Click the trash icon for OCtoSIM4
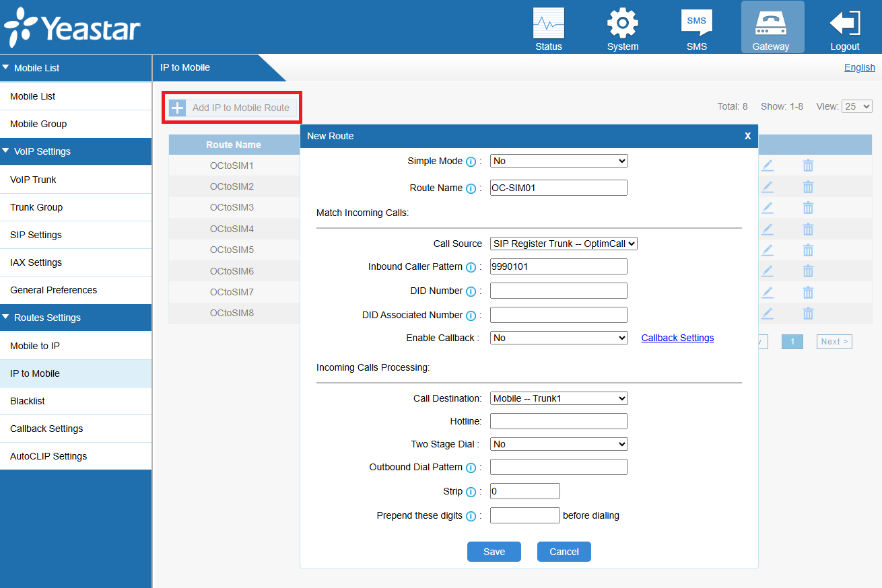The width and height of the screenshot is (882, 588). click(808, 229)
